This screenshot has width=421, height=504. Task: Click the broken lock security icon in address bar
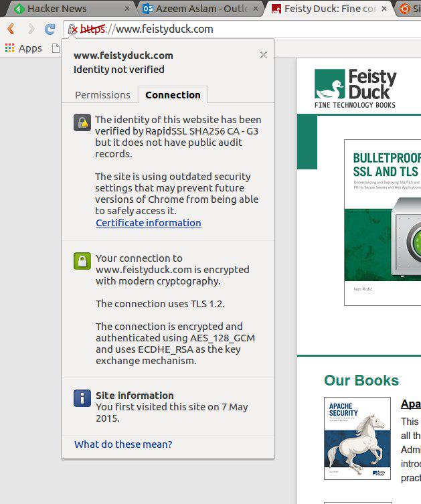73,29
